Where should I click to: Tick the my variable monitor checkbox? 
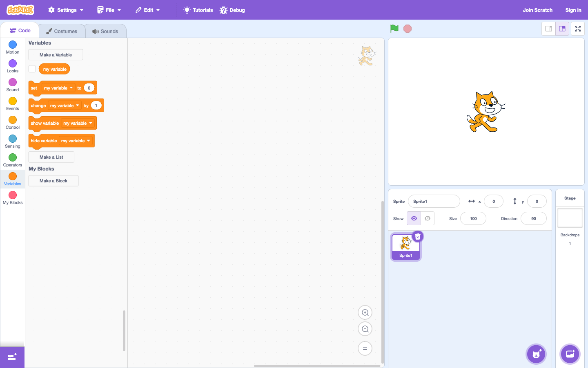click(x=32, y=69)
